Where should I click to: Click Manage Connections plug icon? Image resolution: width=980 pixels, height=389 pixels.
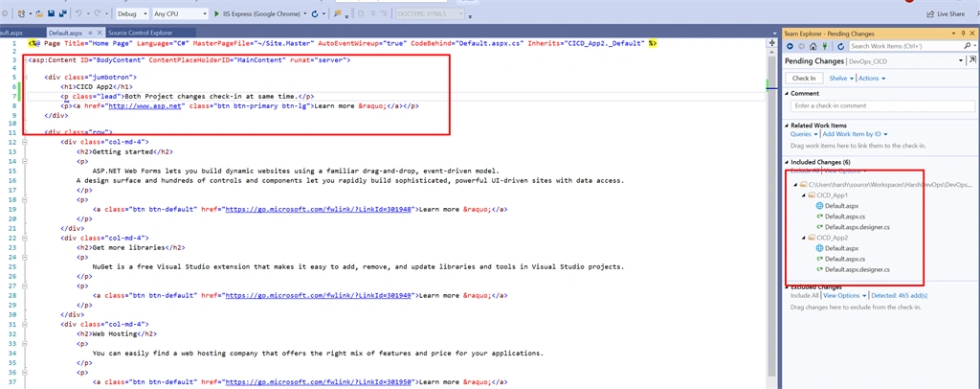824,46
